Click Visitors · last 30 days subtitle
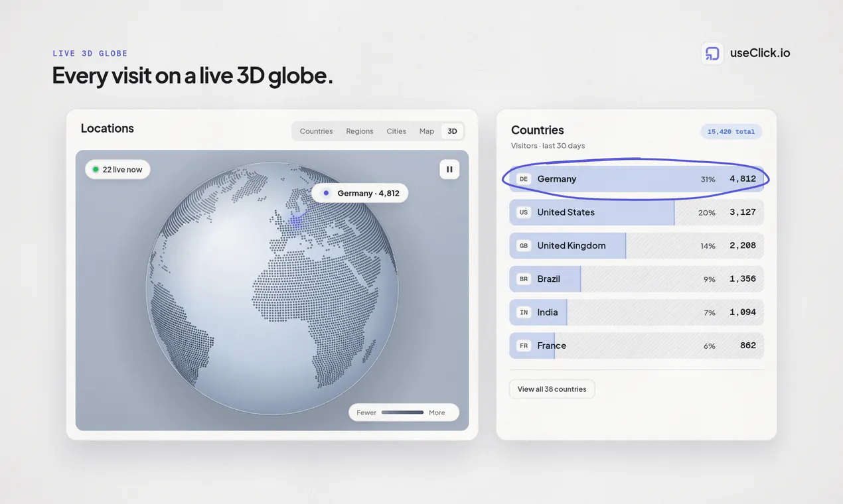This screenshot has width=843, height=504. click(548, 146)
